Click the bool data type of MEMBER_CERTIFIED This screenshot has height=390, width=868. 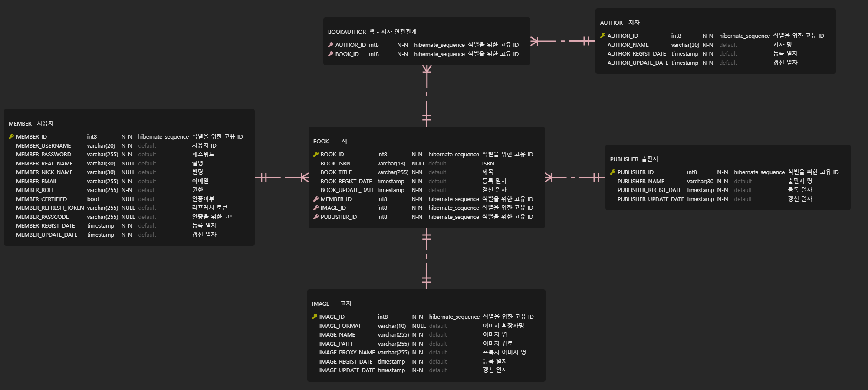93,199
